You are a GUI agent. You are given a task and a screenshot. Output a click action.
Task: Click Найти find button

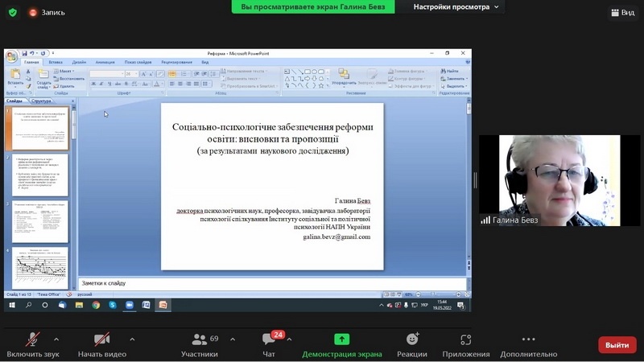pyautogui.click(x=450, y=71)
